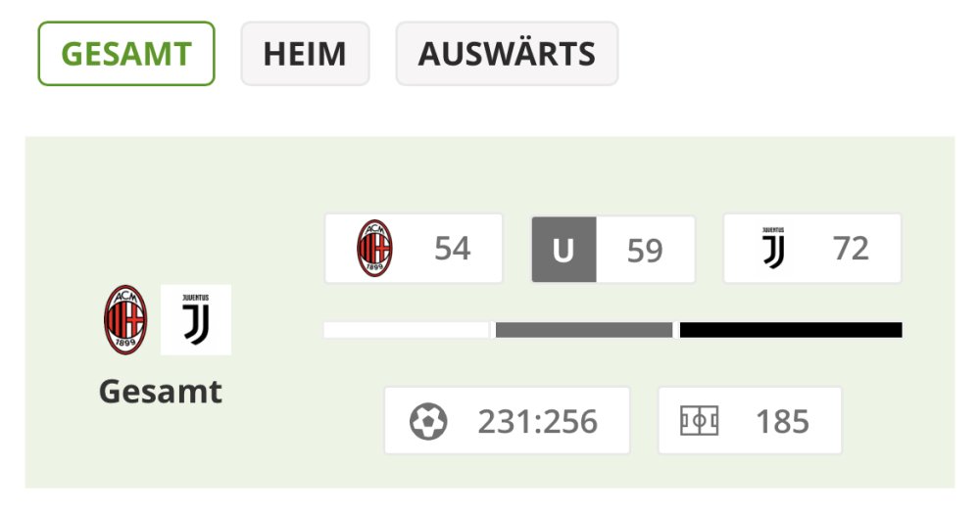The height and width of the screenshot is (515, 980).
Task: Click Juventus logo in wins box
Action: click(x=774, y=249)
